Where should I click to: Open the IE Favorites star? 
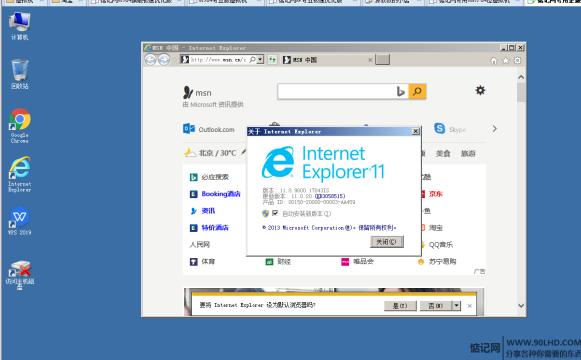click(505, 60)
